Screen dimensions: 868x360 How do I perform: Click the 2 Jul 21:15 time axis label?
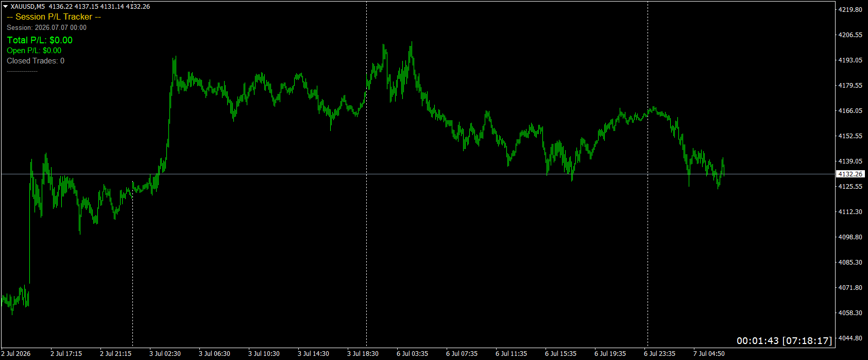point(115,354)
